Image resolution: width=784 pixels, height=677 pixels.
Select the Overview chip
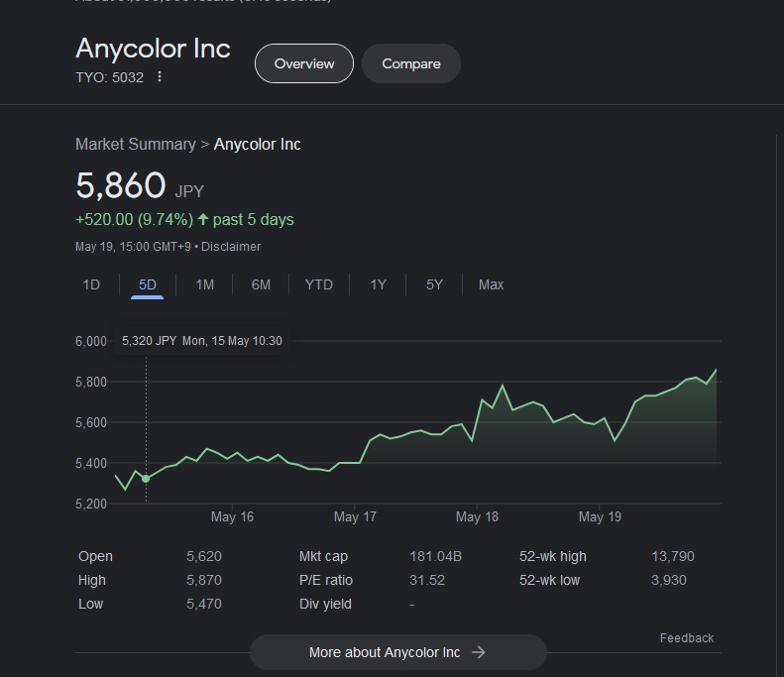point(304,63)
